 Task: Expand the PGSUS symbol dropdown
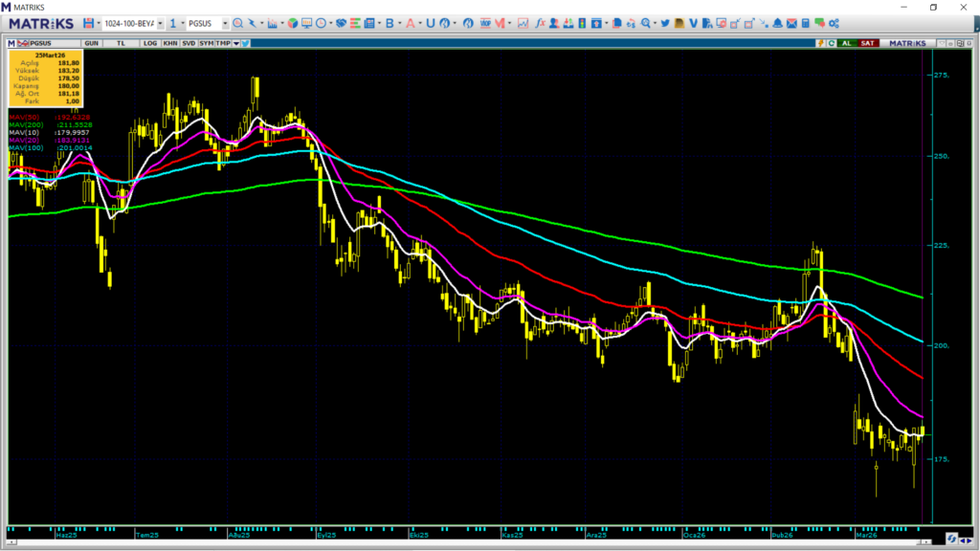click(x=225, y=23)
